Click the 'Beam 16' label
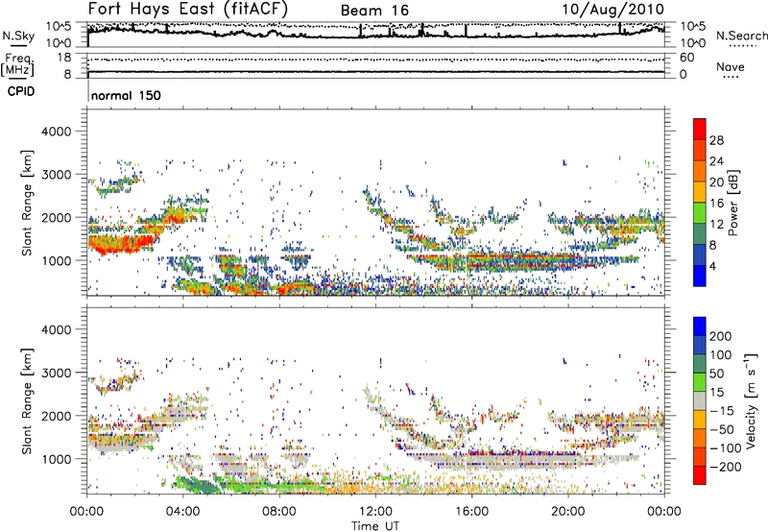 [374, 11]
